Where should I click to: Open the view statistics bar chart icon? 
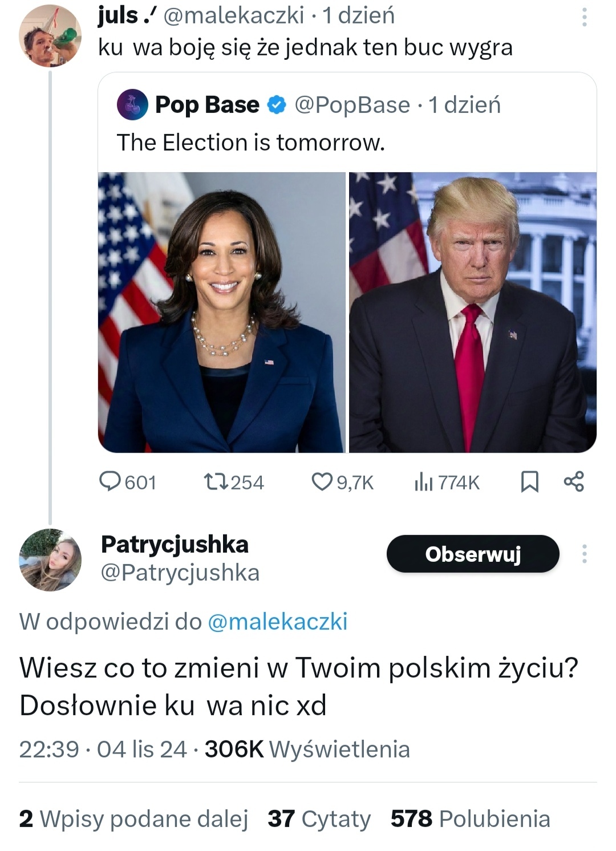pyautogui.click(x=423, y=483)
